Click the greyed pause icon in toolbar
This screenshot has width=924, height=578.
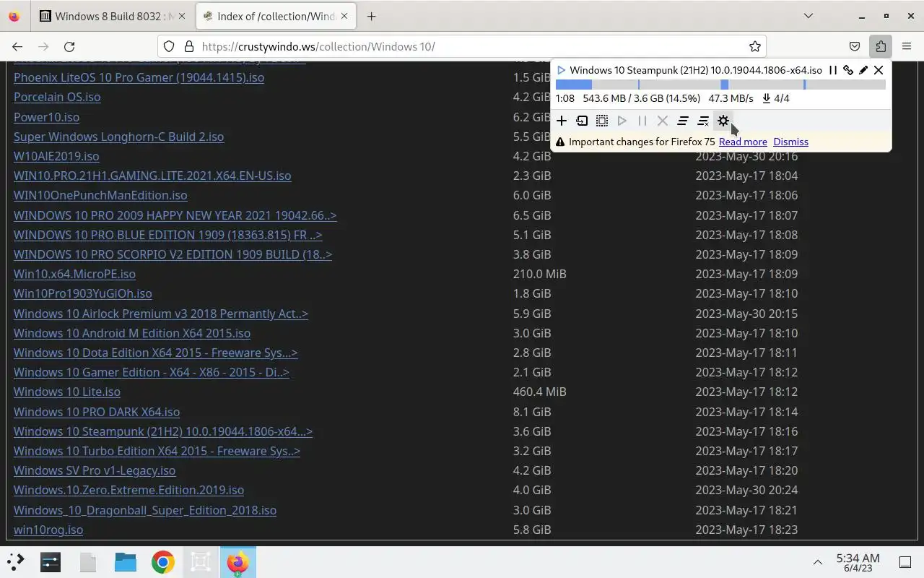coord(642,121)
